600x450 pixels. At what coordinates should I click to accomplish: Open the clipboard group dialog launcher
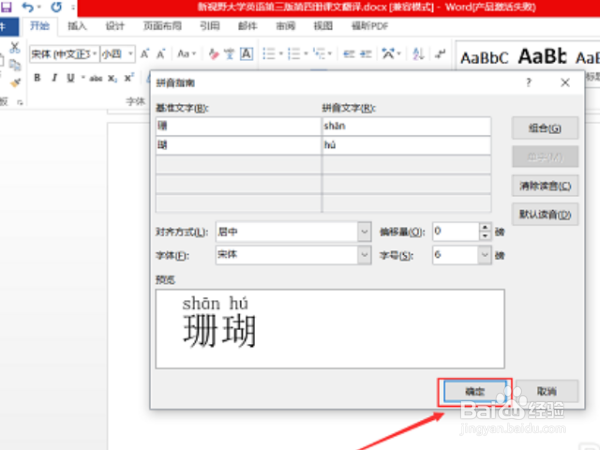tap(20, 102)
